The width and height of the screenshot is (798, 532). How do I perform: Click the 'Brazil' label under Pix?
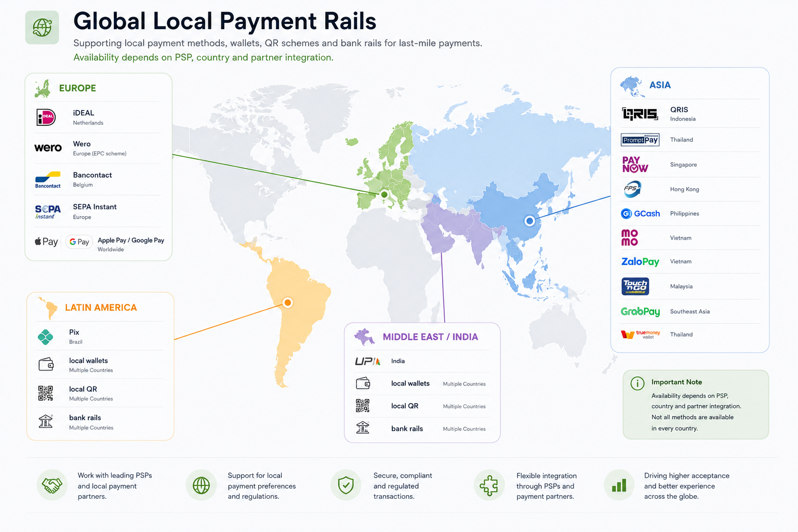point(76,342)
